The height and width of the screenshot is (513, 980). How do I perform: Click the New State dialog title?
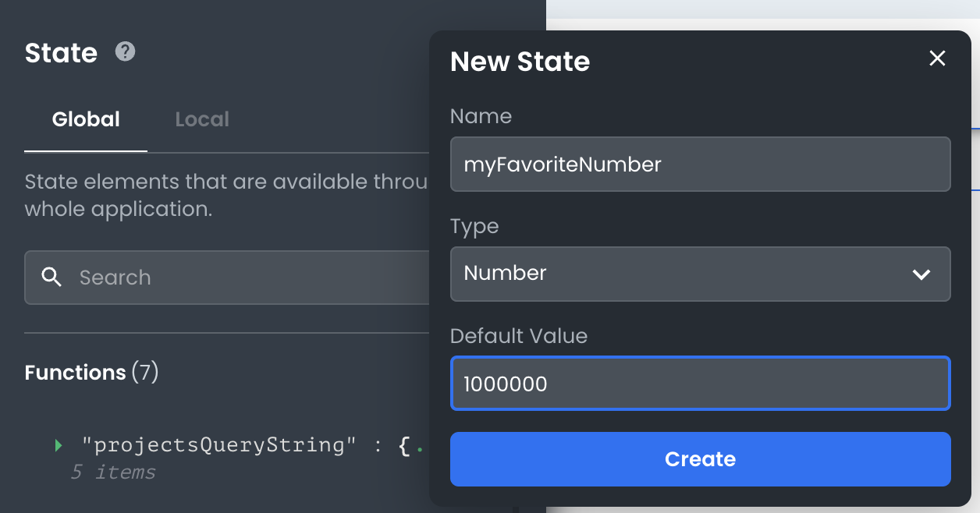tap(520, 62)
